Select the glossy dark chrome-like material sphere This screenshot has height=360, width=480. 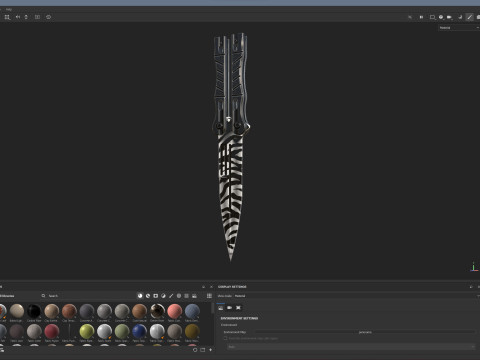(157, 311)
